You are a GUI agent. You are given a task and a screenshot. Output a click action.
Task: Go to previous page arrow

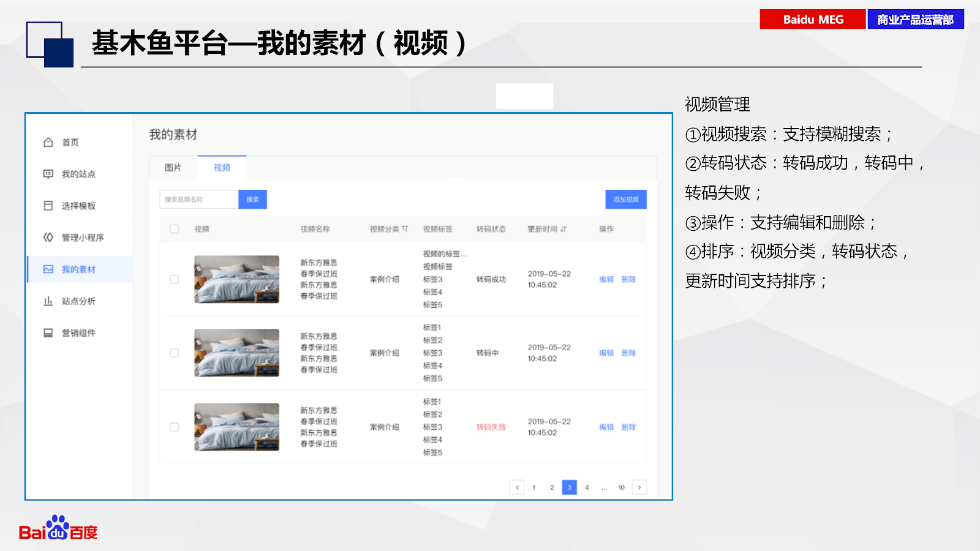pos(518,487)
